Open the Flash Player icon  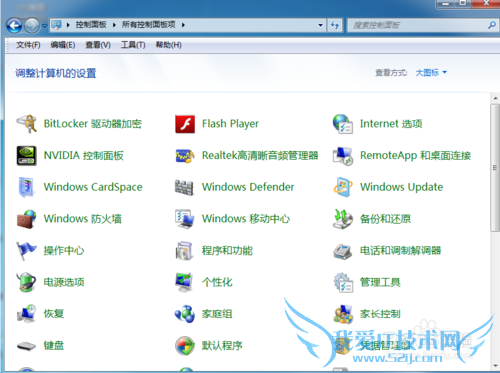pos(185,124)
